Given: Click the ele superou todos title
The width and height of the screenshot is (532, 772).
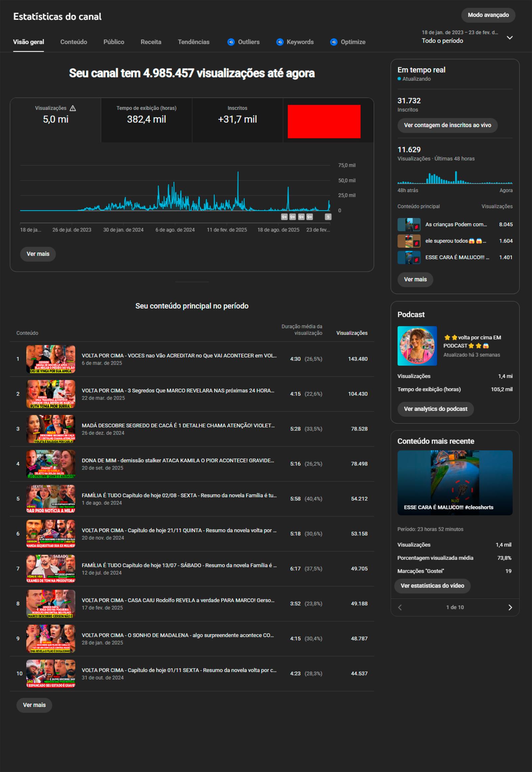Looking at the screenshot, I should coord(456,241).
